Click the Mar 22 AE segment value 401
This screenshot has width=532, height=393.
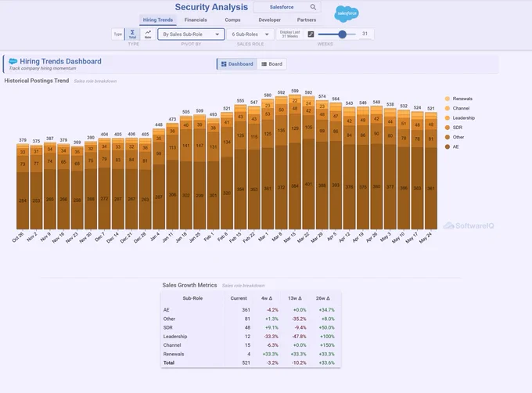click(308, 184)
